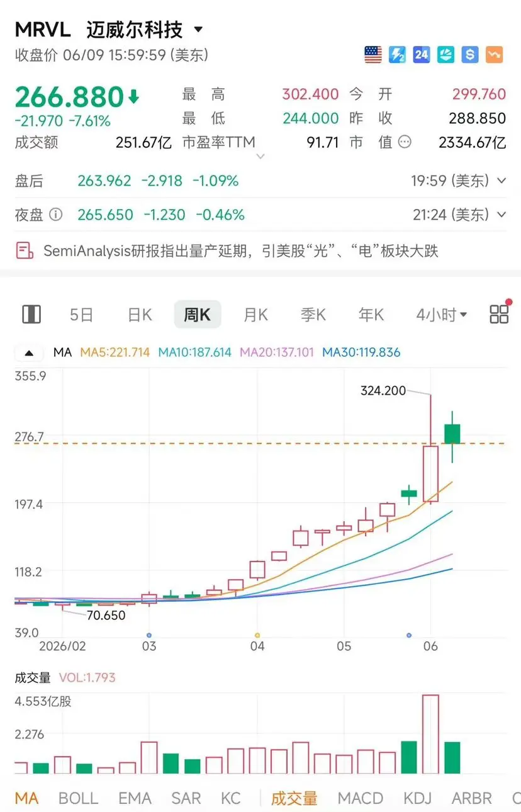Tap the previous close 288.850

[x=477, y=118]
